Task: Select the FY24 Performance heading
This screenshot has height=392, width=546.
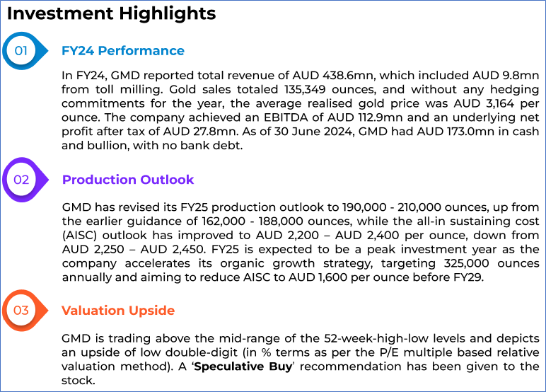Action: 123,51
